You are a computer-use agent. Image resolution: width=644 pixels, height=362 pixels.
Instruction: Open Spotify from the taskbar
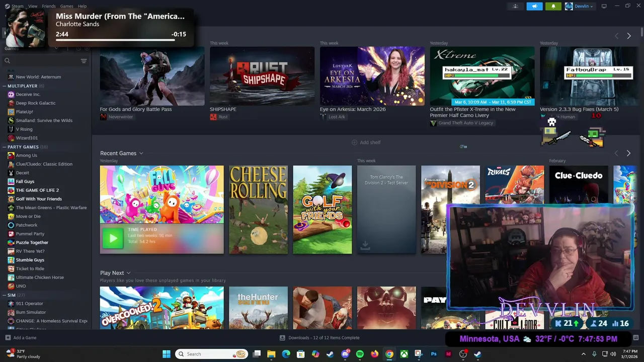(360, 354)
